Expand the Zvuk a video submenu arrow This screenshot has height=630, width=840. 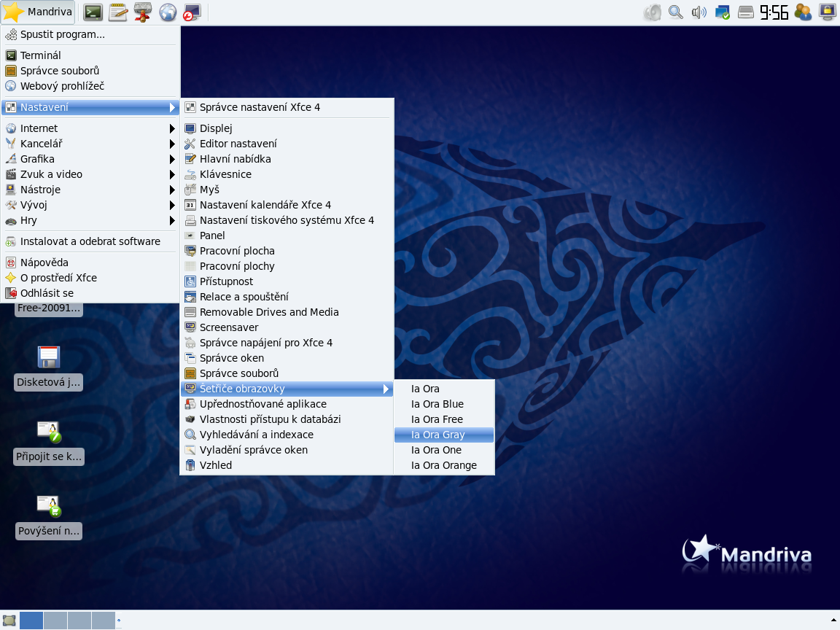pyautogui.click(x=172, y=175)
